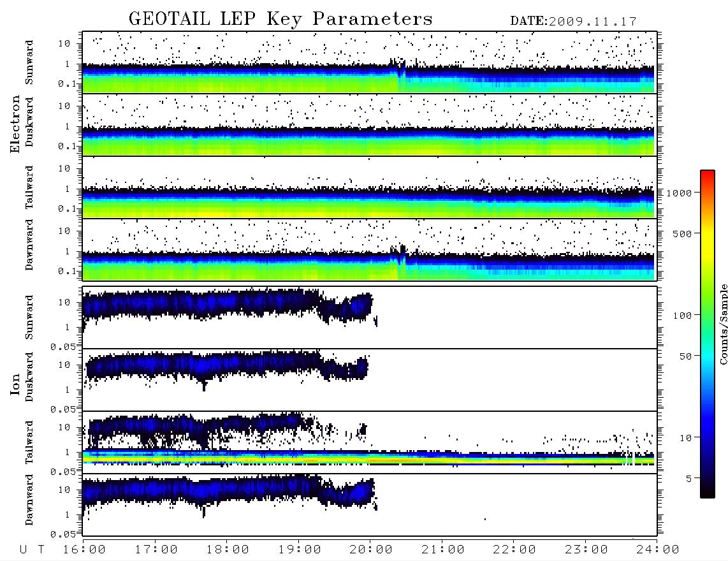Screen dimensions: 728x561
Task: Click the "18:00" time tick label
Action: point(228,550)
